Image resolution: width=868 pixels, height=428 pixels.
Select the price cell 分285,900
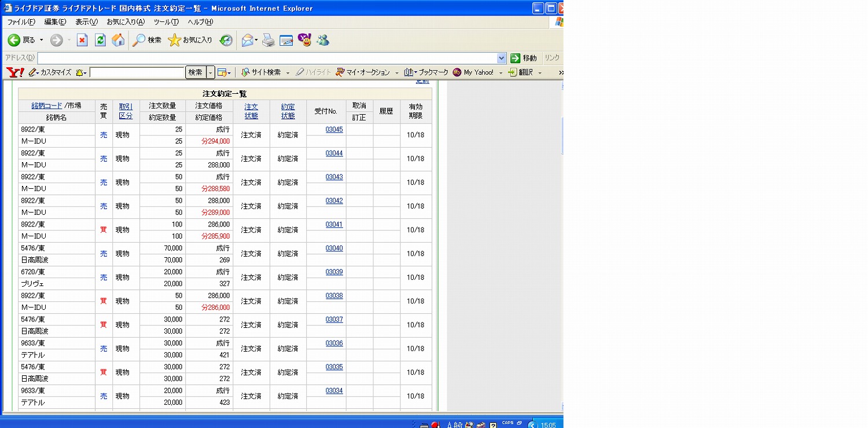[215, 236]
